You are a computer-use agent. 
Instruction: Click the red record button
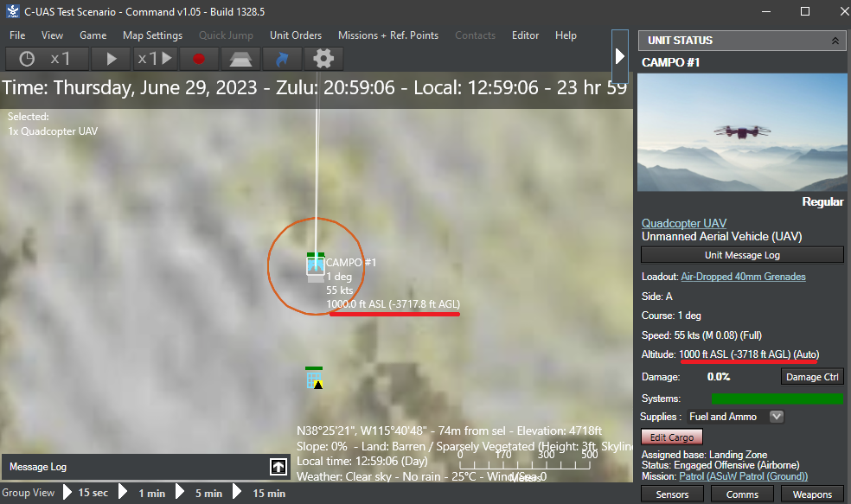pos(199,59)
